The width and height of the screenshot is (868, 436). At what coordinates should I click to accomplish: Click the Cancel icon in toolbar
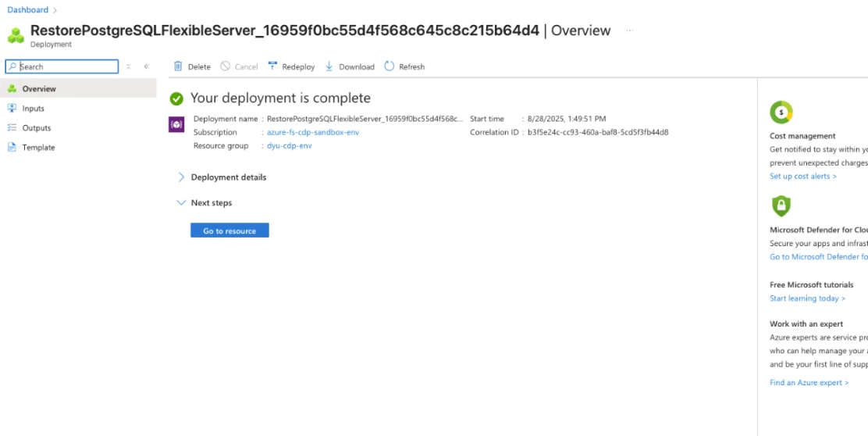coord(225,66)
